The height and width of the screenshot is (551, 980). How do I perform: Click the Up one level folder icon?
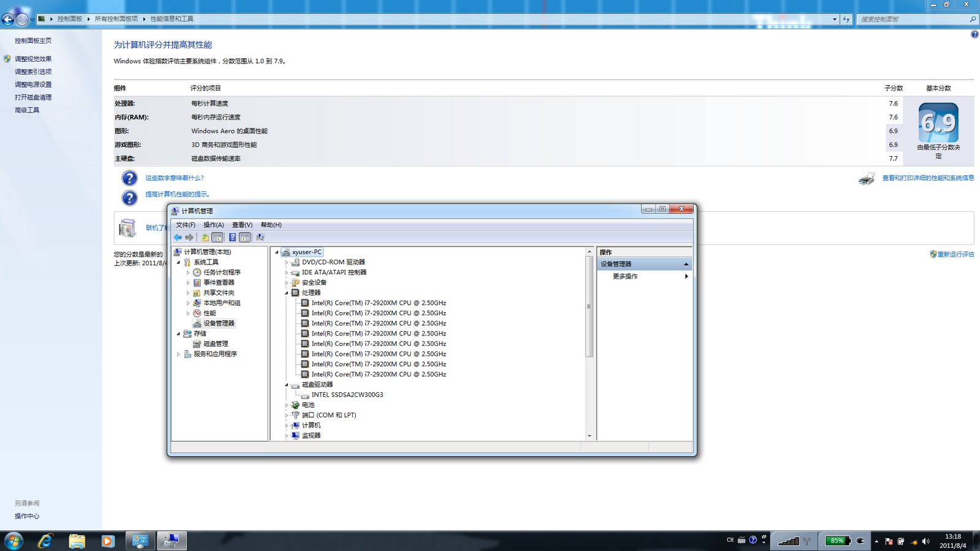pos(205,238)
